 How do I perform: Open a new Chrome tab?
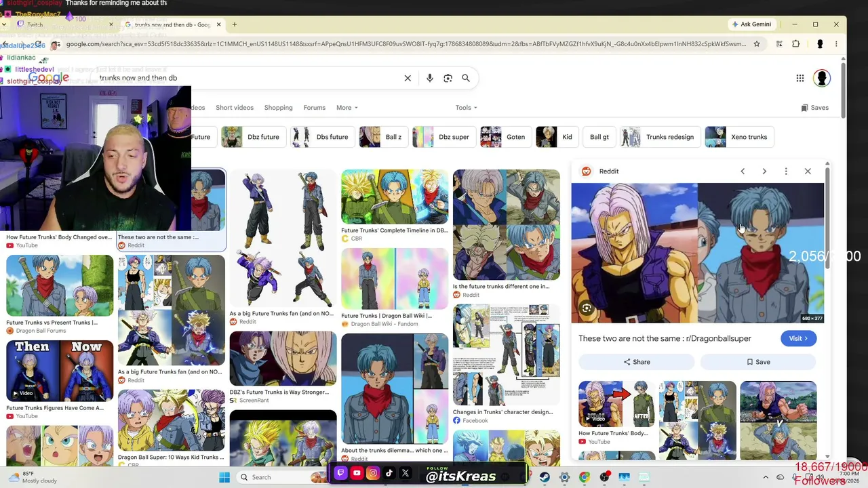click(235, 24)
